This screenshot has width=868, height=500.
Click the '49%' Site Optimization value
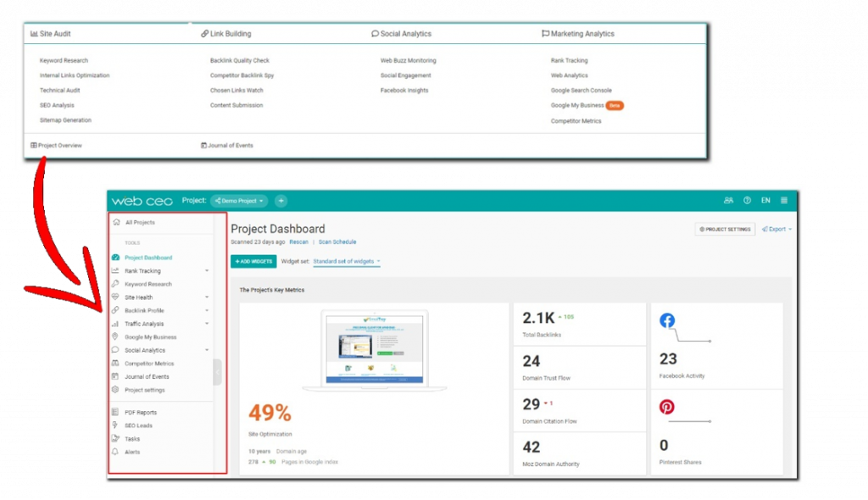pyautogui.click(x=270, y=413)
